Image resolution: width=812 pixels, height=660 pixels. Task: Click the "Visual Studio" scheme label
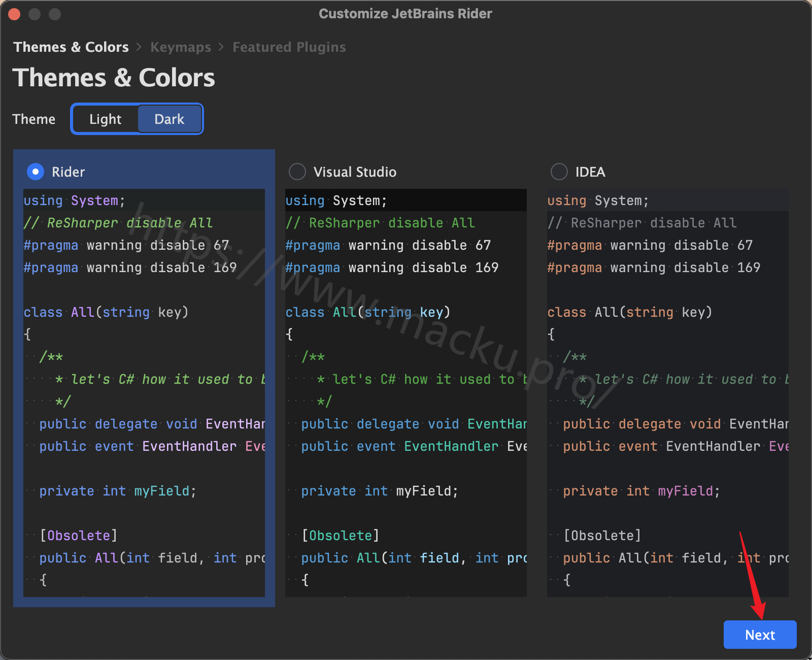[x=355, y=172]
